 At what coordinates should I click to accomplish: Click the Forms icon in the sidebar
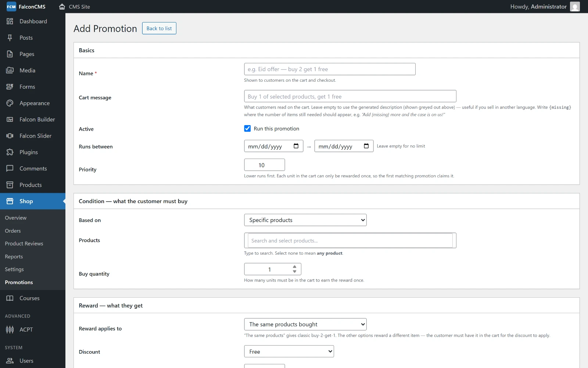[10, 87]
